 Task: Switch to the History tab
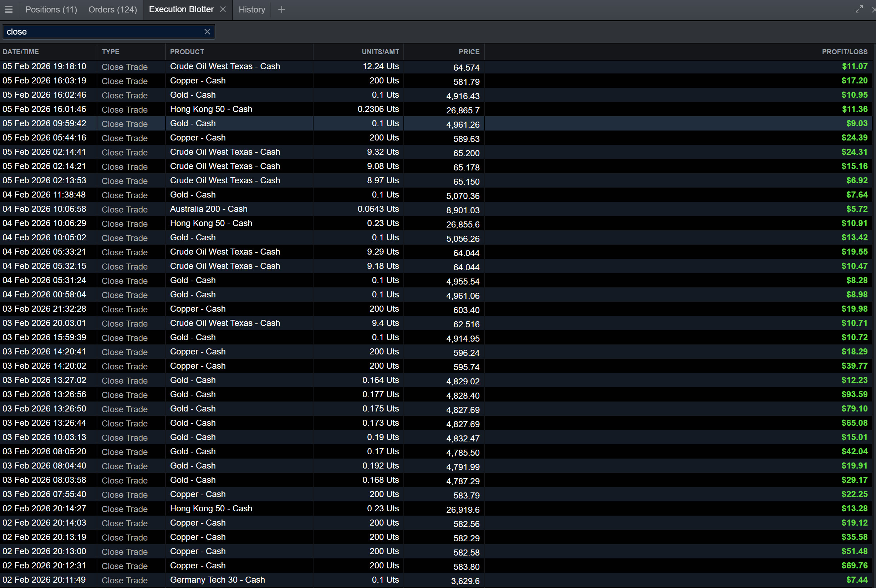251,9
